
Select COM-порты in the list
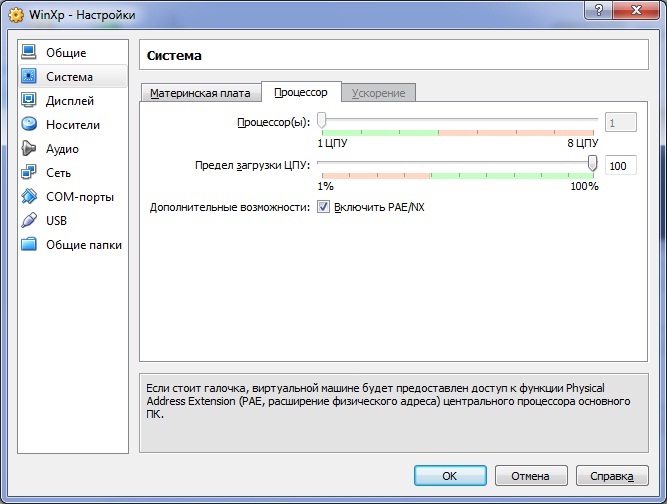click(x=73, y=196)
